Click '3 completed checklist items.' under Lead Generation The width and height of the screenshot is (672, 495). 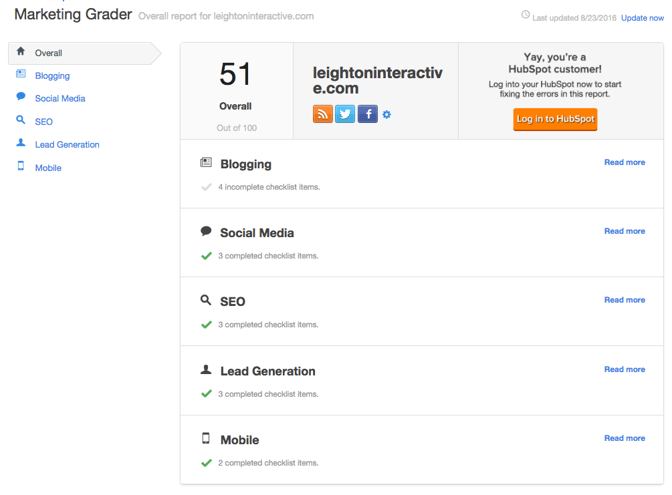point(268,394)
